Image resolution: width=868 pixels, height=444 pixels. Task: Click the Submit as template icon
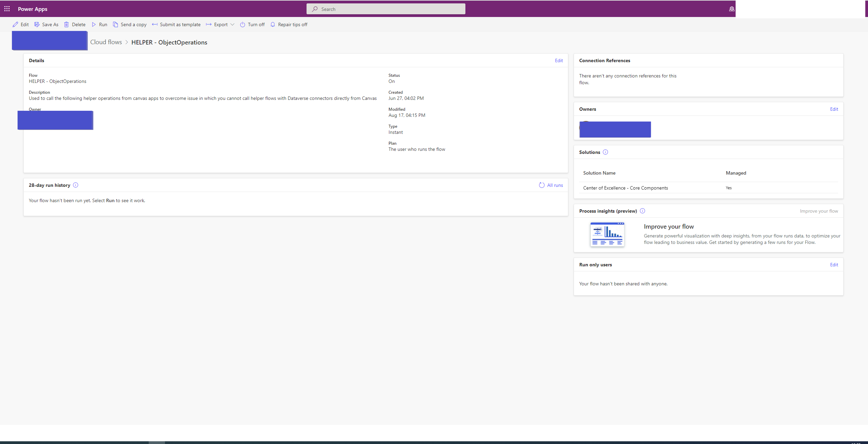coord(155,24)
